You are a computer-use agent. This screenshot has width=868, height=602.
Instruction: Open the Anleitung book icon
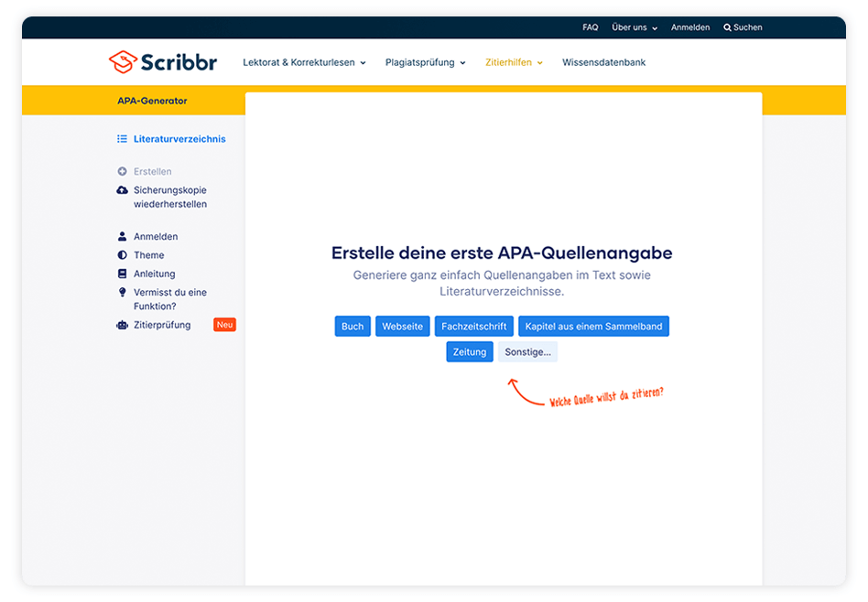tap(124, 274)
